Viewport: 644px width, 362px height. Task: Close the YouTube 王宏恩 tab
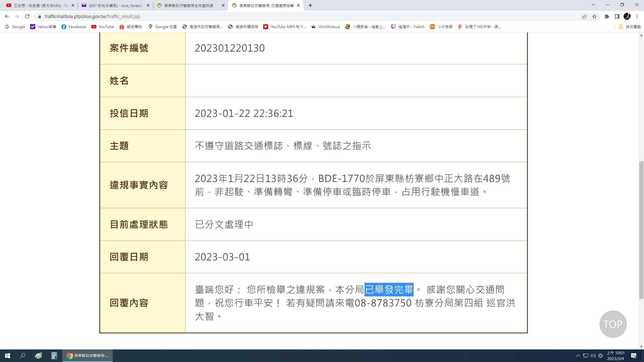73,5
